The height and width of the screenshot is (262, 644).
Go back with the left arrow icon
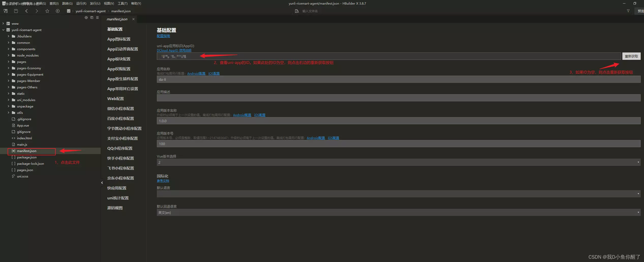(x=27, y=11)
